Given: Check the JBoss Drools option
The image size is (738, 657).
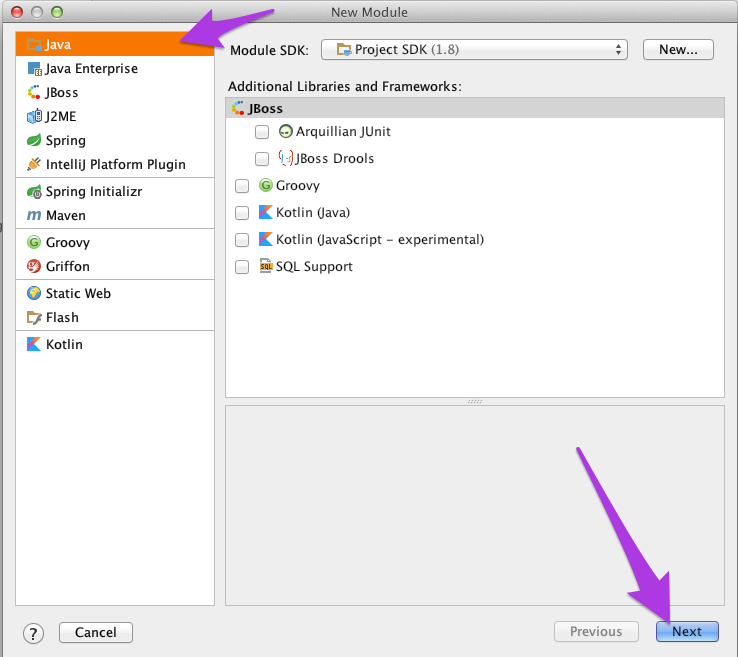Looking at the screenshot, I should (x=262, y=159).
